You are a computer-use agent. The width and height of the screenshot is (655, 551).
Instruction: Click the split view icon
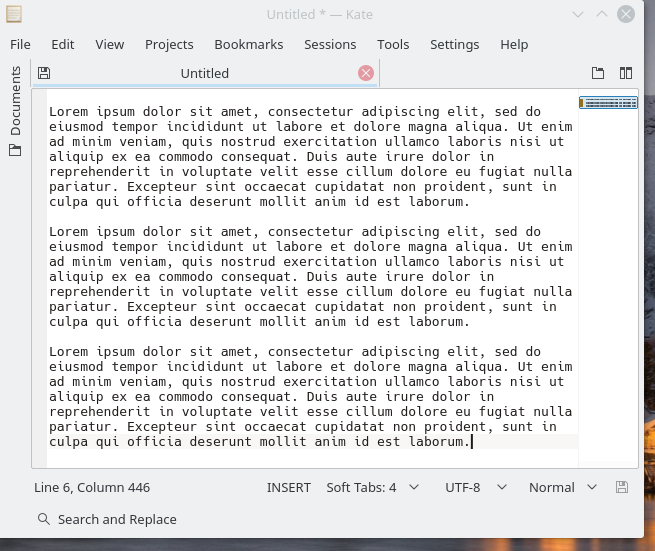coord(626,73)
